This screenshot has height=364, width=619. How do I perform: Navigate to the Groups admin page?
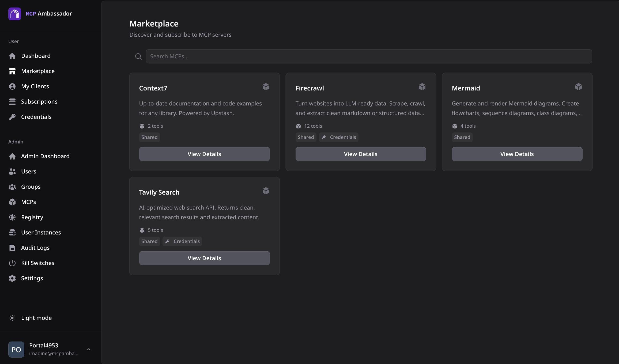(31, 187)
